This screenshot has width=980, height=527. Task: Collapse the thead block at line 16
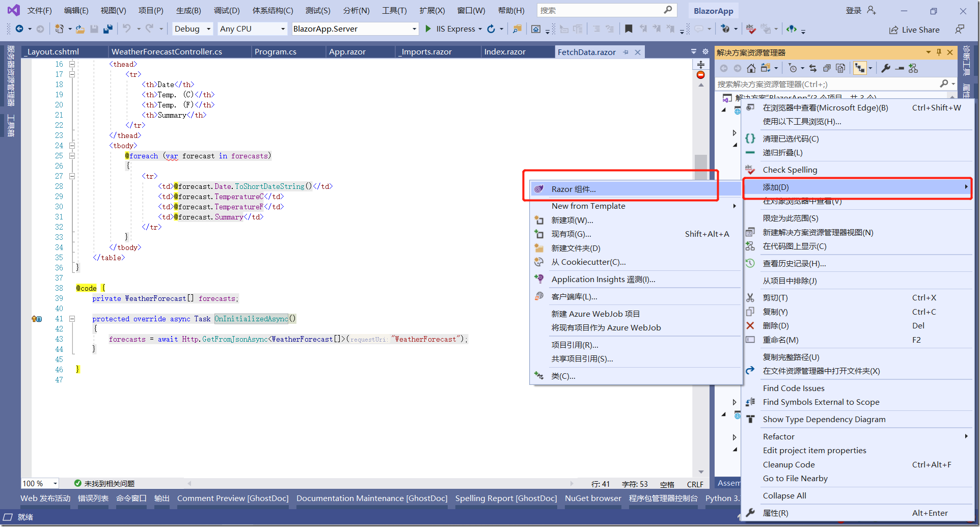(x=72, y=64)
